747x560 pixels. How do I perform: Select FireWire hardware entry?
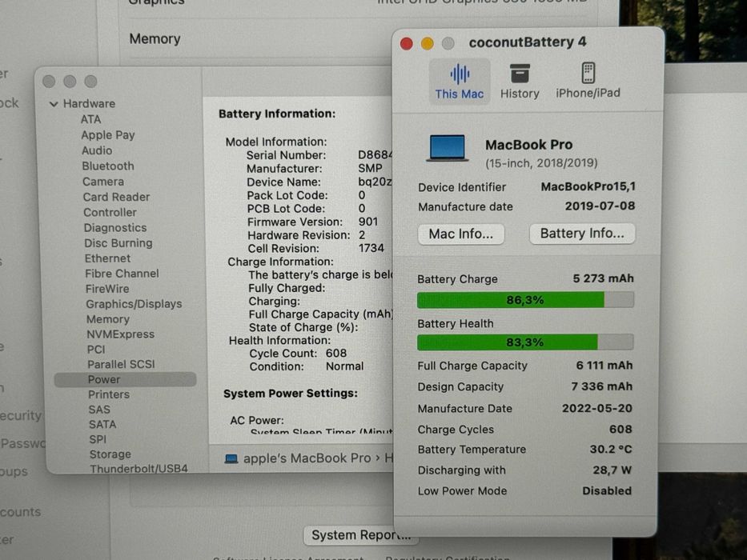(x=107, y=289)
